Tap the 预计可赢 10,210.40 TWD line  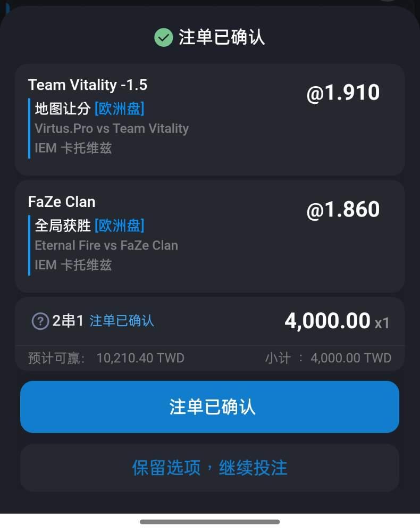[x=106, y=358]
